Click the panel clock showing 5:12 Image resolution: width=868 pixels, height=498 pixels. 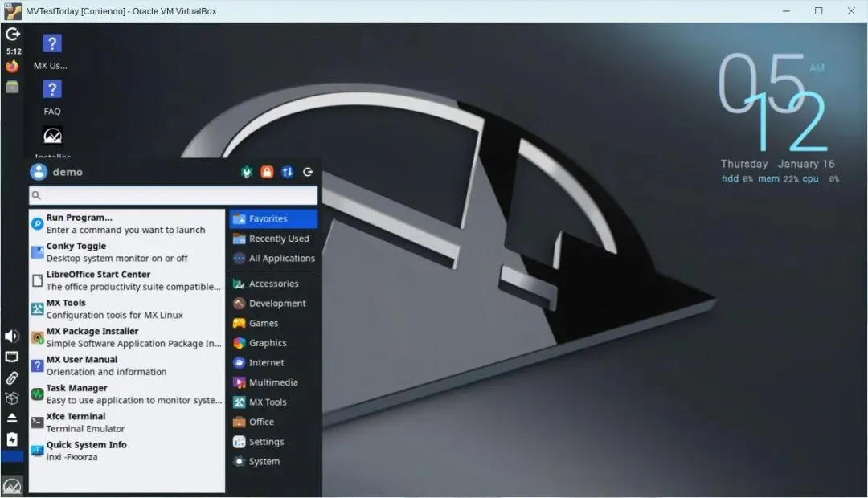pos(14,51)
